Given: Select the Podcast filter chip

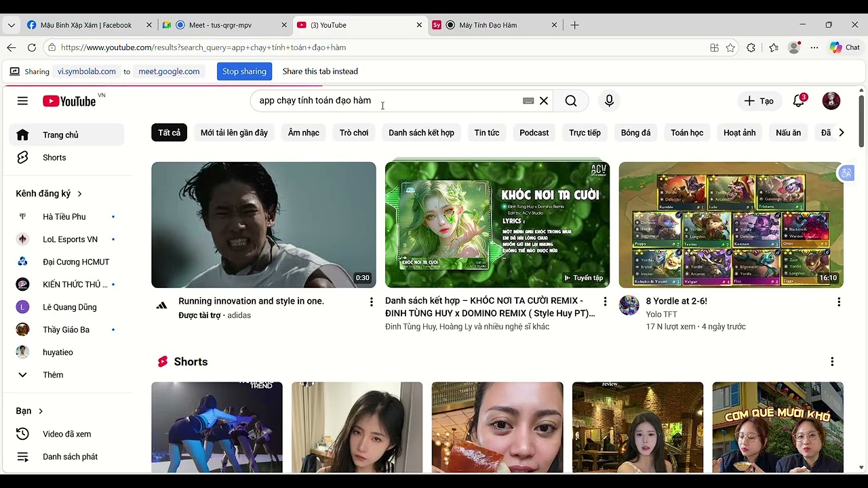Looking at the screenshot, I should tap(534, 133).
